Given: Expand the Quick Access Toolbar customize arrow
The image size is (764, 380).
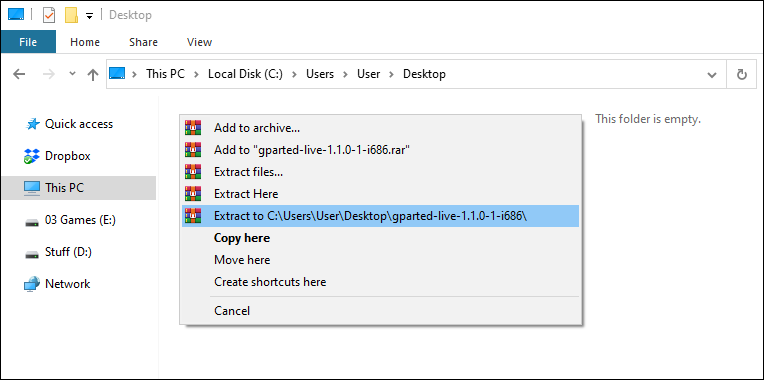Looking at the screenshot, I should [x=89, y=16].
